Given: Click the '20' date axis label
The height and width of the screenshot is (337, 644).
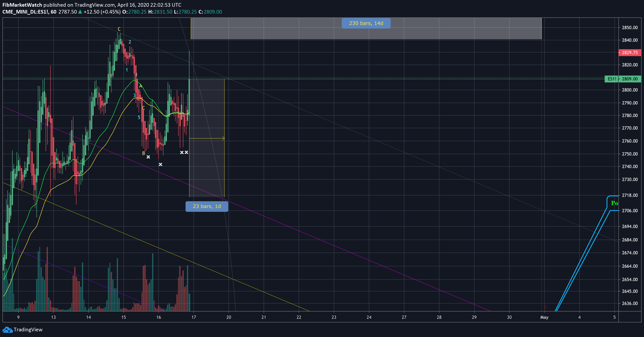Looking at the screenshot, I should (229, 317).
